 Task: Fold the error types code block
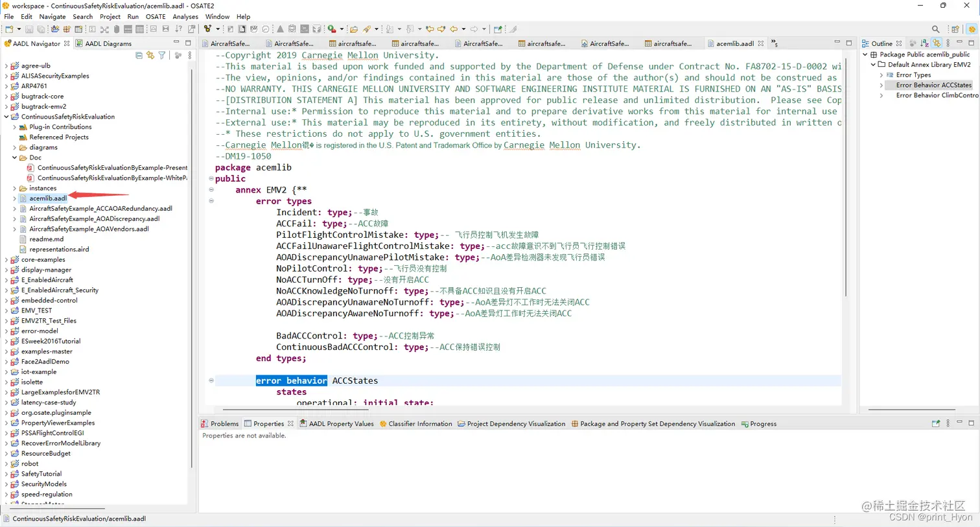click(x=211, y=201)
